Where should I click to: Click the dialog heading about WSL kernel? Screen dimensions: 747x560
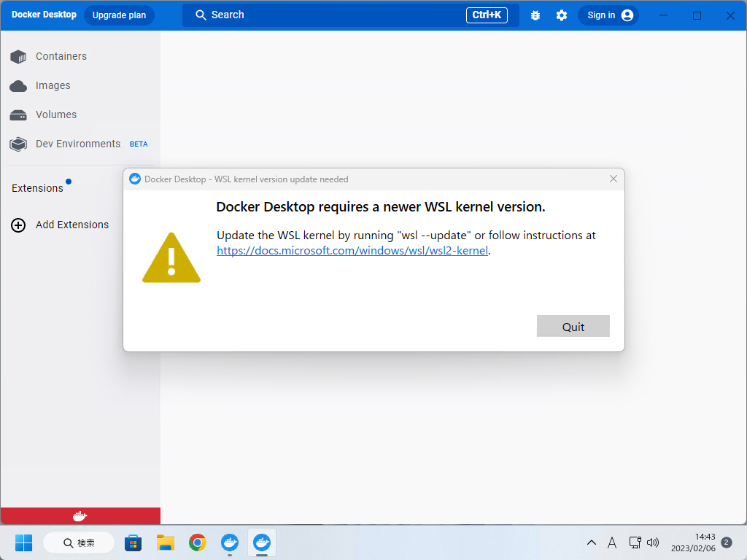pos(381,207)
